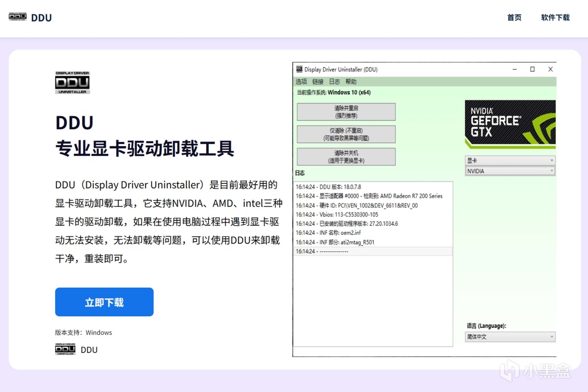Select the 已安装的驱动程序版本 log line

click(x=373, y=224)
